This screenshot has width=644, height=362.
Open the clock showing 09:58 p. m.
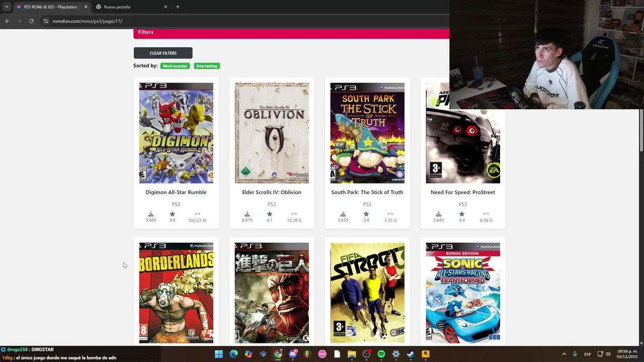627,354
